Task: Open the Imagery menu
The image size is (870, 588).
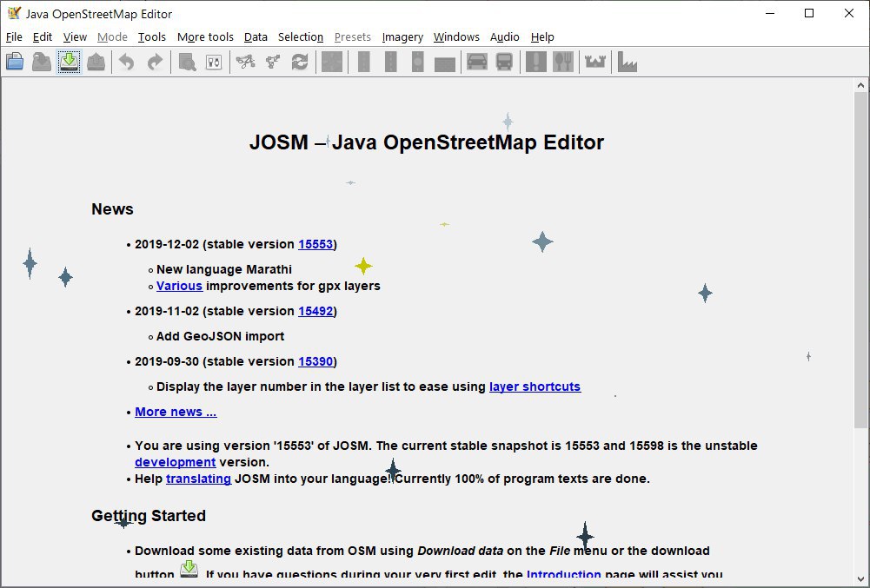Action: (402, 37)
